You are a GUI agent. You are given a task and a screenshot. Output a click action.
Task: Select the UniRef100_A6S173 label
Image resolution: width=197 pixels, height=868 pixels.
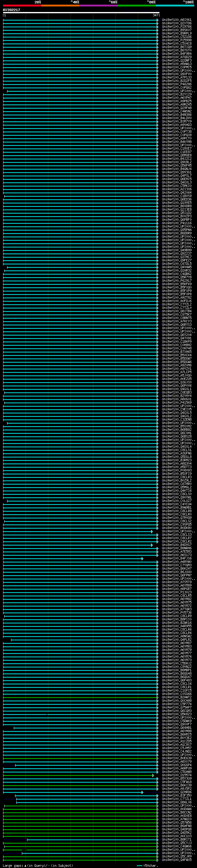[x=176, y=555]
